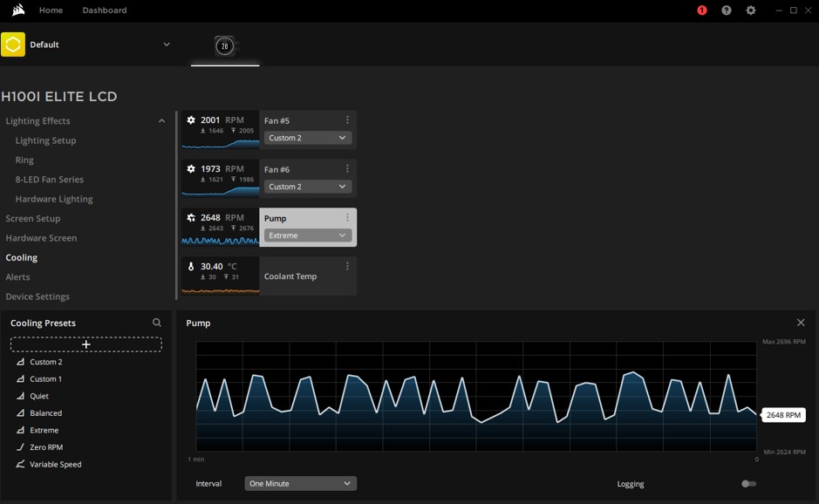Click the large Pump RPM history graph

[476, 397]
